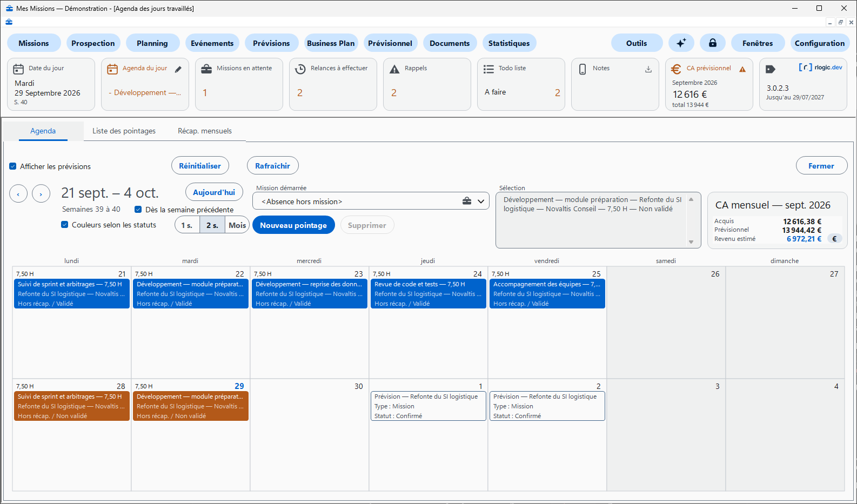The image size is (857, 504).
Task: Switch to Récap. mensuels tab
Action: point(205,131)
